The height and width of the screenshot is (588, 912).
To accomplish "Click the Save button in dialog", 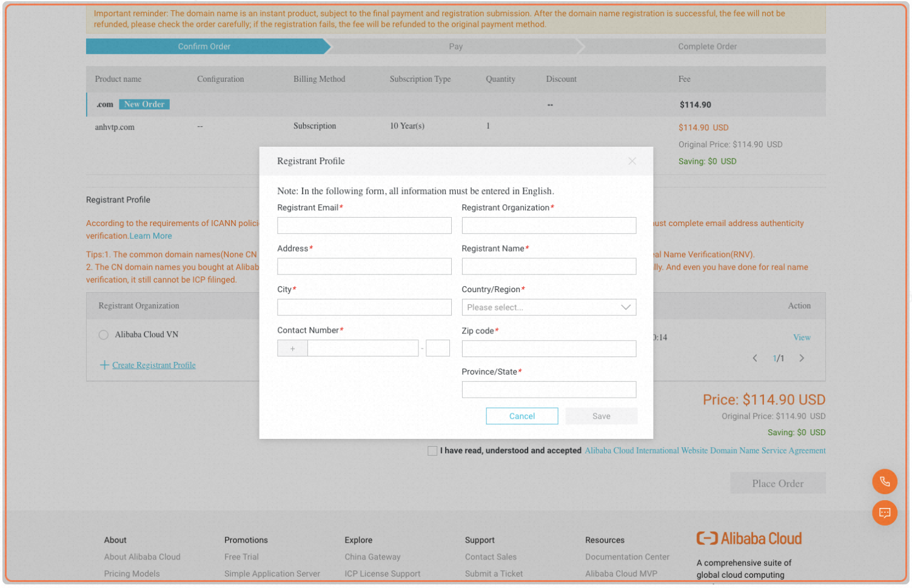I will (602, 416).
